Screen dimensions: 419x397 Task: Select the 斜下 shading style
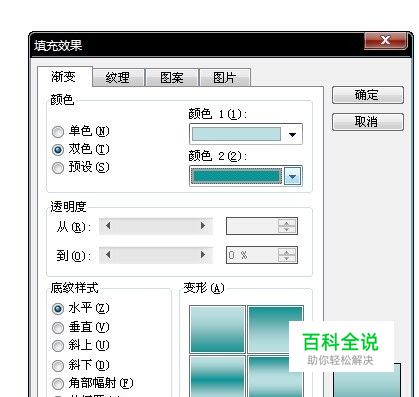(x=81, y=365)
